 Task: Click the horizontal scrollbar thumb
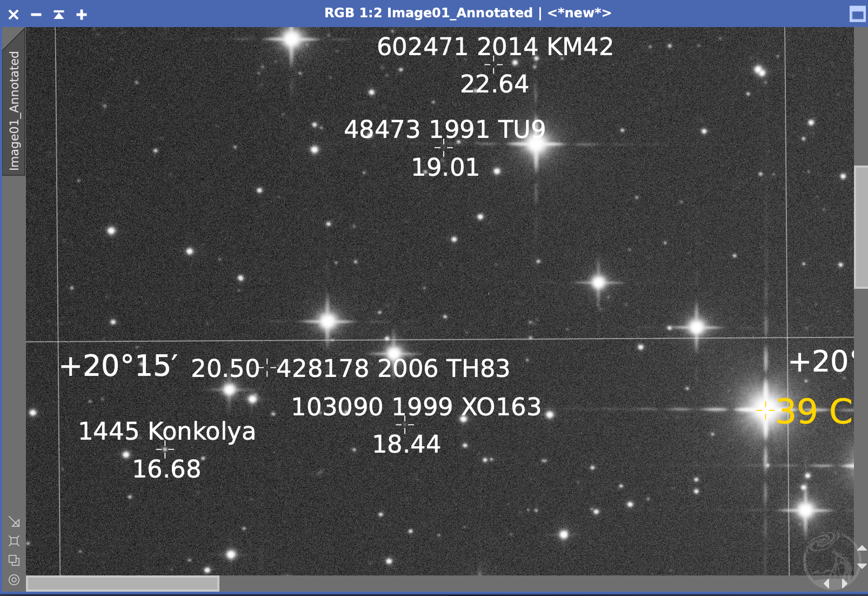[123, 584]
